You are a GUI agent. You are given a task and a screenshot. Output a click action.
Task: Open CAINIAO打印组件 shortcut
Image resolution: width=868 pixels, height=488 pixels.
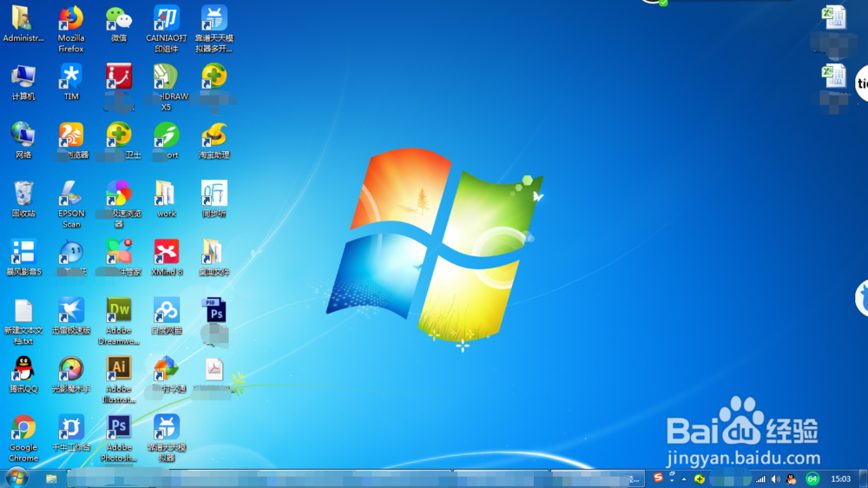coord(166,29)
